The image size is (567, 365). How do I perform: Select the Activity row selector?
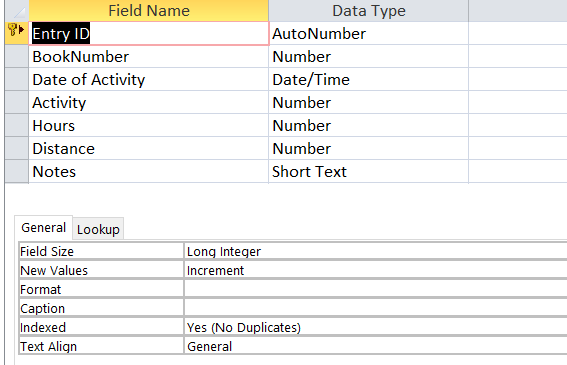[17, 103]
